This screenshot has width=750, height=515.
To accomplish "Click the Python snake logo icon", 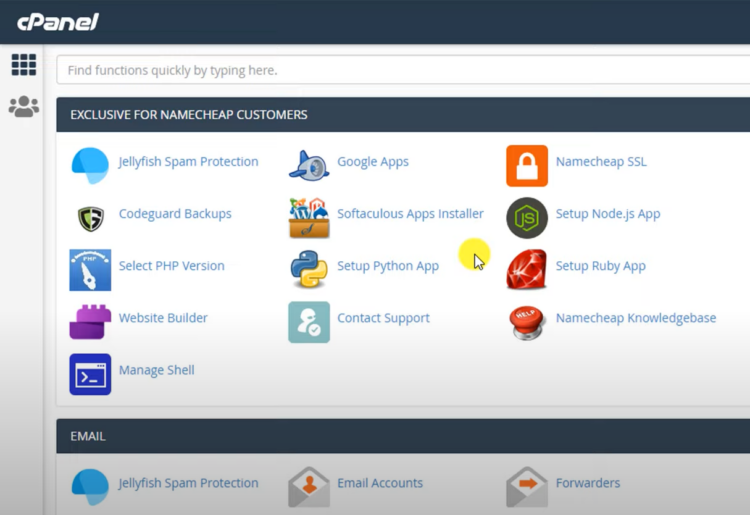I will click(x=309, y=270).
